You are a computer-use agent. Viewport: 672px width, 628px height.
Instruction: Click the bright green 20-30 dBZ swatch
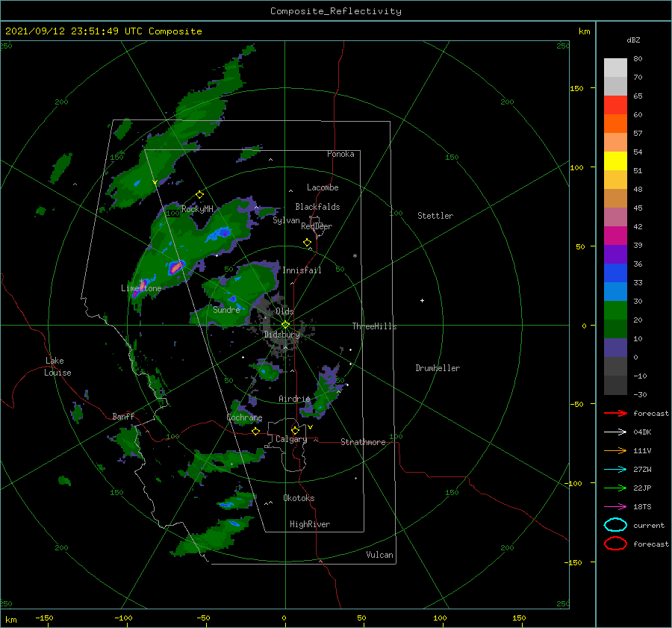(615, 311)
